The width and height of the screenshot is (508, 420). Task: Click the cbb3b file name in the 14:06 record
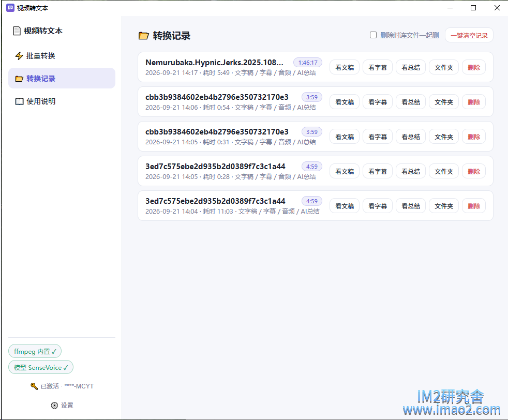click(x=217, y=97)
